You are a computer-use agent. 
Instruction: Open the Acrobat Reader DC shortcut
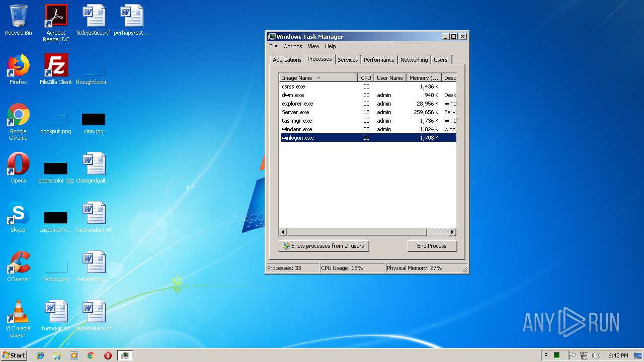(56, 23)
